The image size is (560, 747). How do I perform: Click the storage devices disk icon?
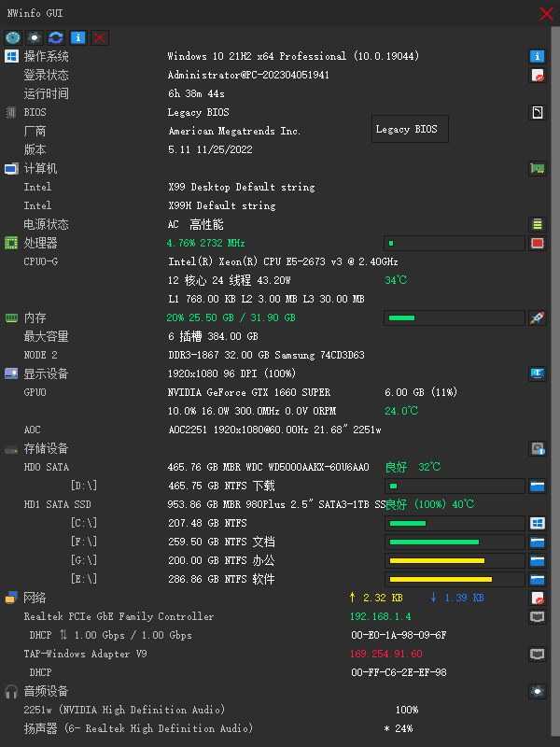tap(537, 448)
